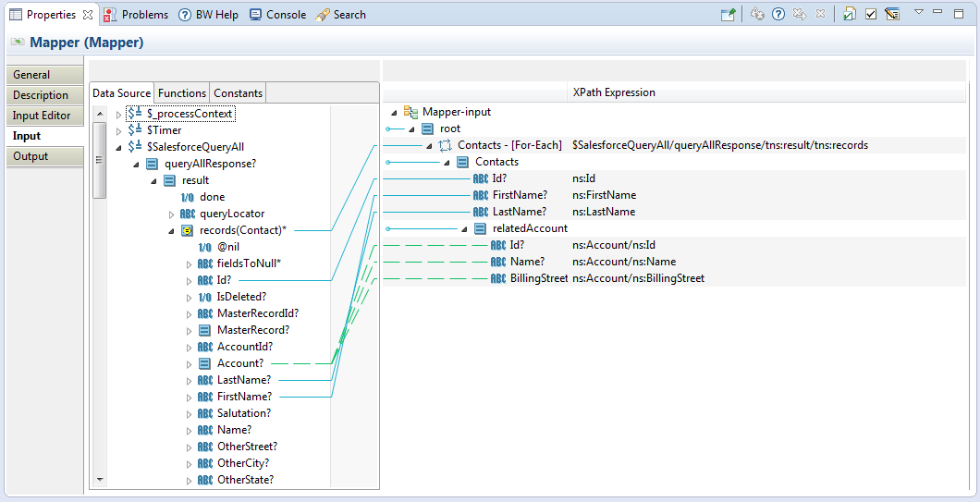
Task: Expand the queryLocator node
Action: pos(171,214)
